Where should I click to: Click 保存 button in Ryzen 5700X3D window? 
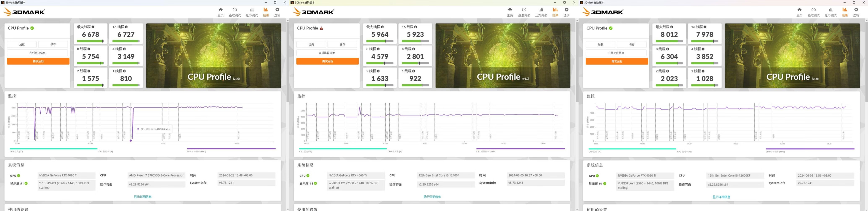(53, 45)
